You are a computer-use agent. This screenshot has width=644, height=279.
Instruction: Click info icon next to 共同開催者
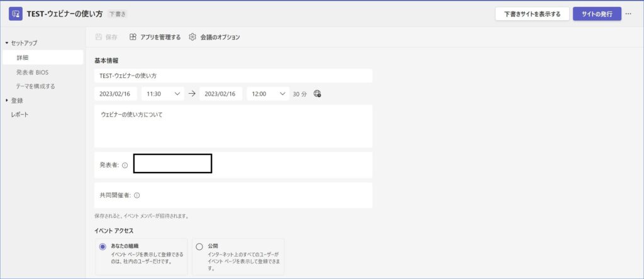(136, 196)
